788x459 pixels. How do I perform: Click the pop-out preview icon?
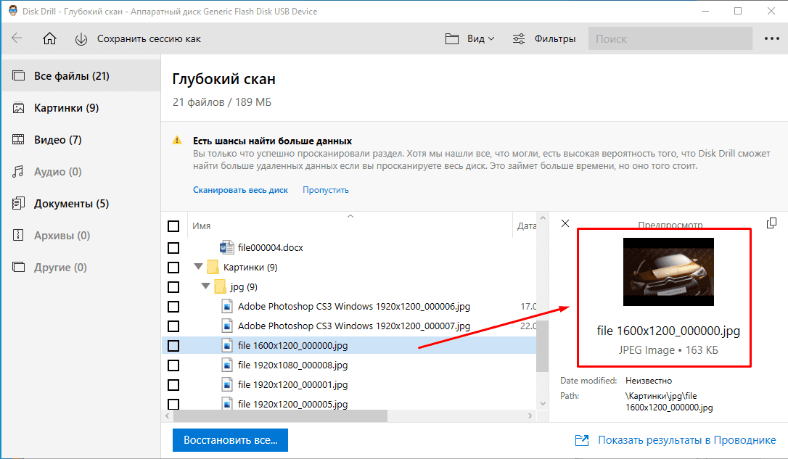[x=771, y=224]
